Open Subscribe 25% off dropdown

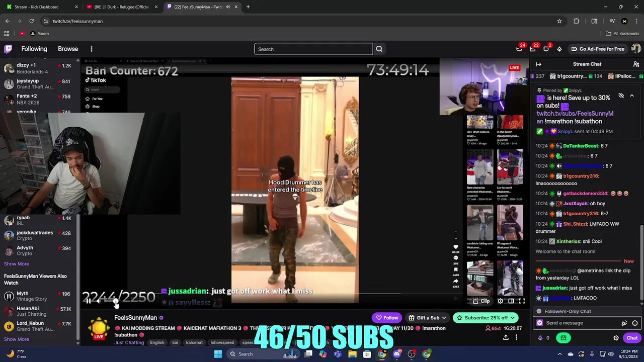click(486, 318)
